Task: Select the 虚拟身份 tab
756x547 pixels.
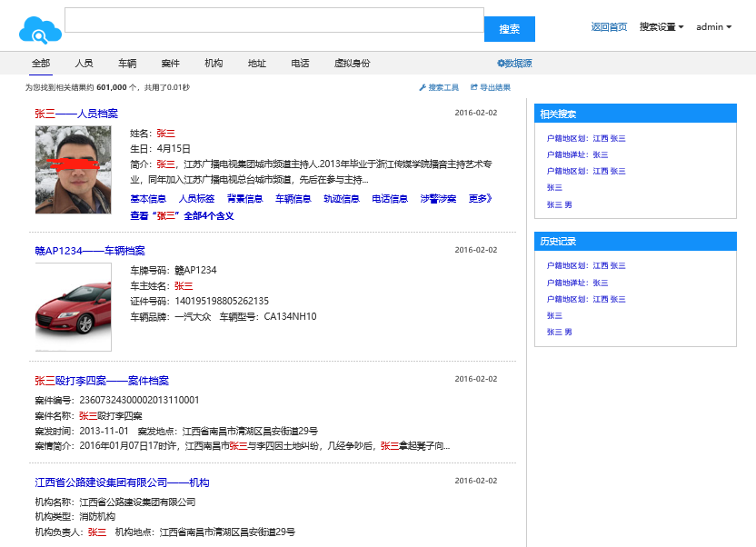Action: coord(352,64)
